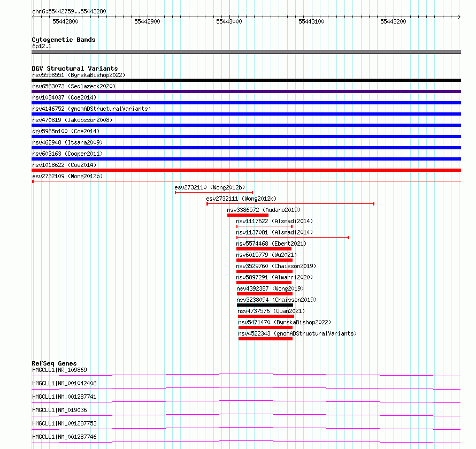Click the gray 6p12.1 cytogenetic band bar
Image resolution: width=476 pixels, height=449 pixels.
tap(246, 52)
